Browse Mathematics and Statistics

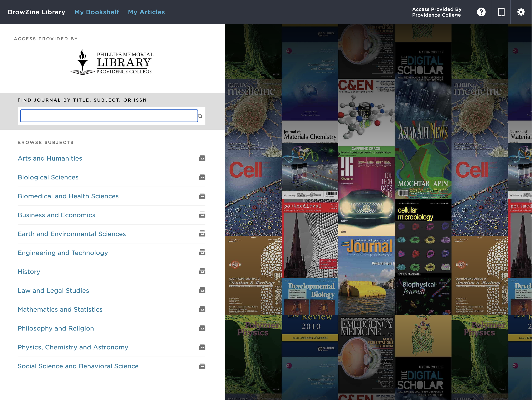pyautogui.click(x=60, y=310)
